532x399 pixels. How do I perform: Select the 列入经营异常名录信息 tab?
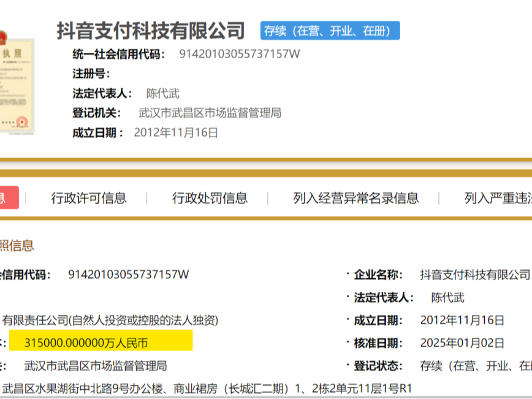356,198
